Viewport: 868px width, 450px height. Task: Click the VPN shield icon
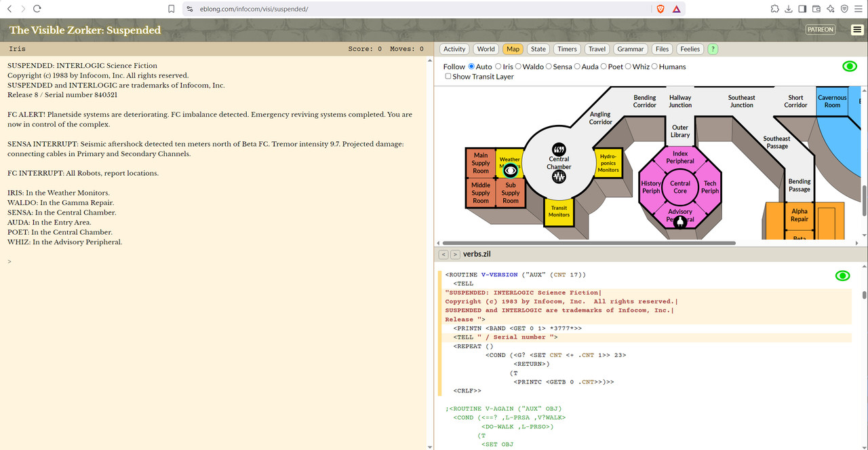(844, 9)
